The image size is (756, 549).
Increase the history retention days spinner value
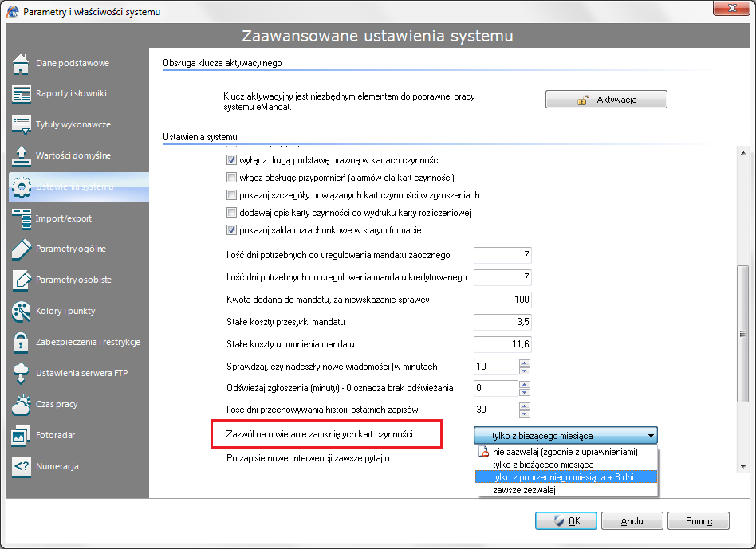(524, 406)
